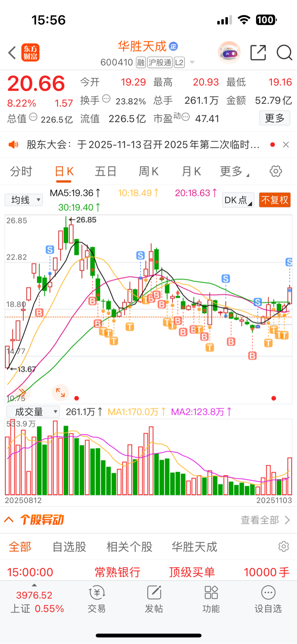
Task: Tap the blue 企 badge beside 华胜天成
Action: [173, 46]
